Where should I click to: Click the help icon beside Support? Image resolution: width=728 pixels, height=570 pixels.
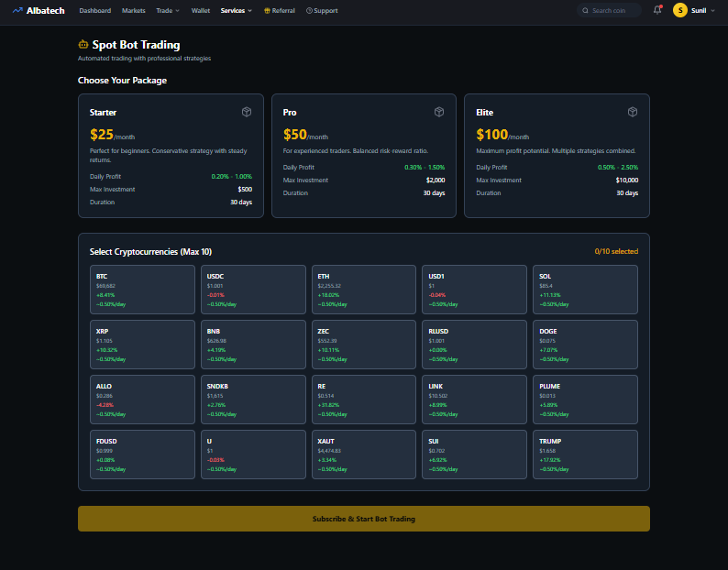point(309,10)
